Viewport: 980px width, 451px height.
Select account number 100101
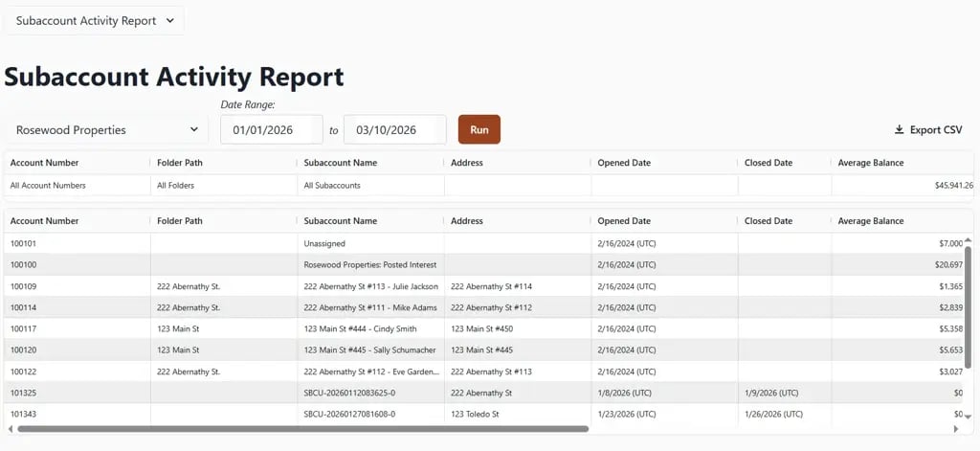click(23, 243)
